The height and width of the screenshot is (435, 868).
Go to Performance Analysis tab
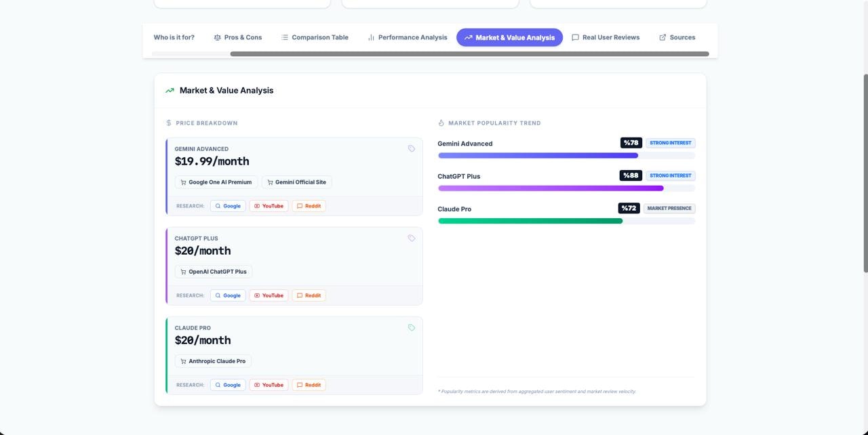point(407,37)
